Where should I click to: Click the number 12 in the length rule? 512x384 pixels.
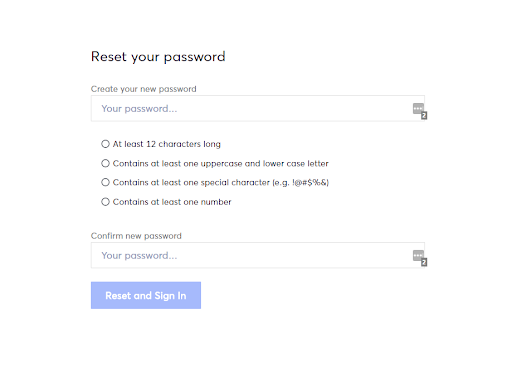(151, 144)
